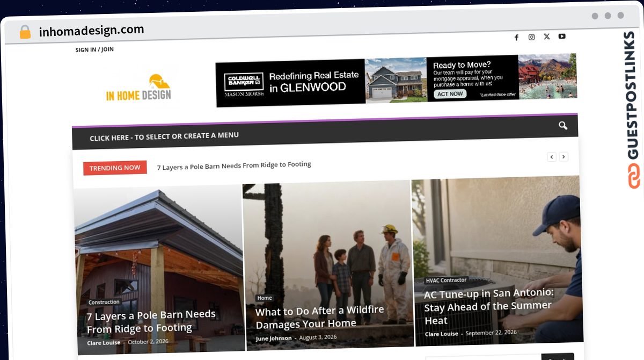Show next trending article arrow

563,157
